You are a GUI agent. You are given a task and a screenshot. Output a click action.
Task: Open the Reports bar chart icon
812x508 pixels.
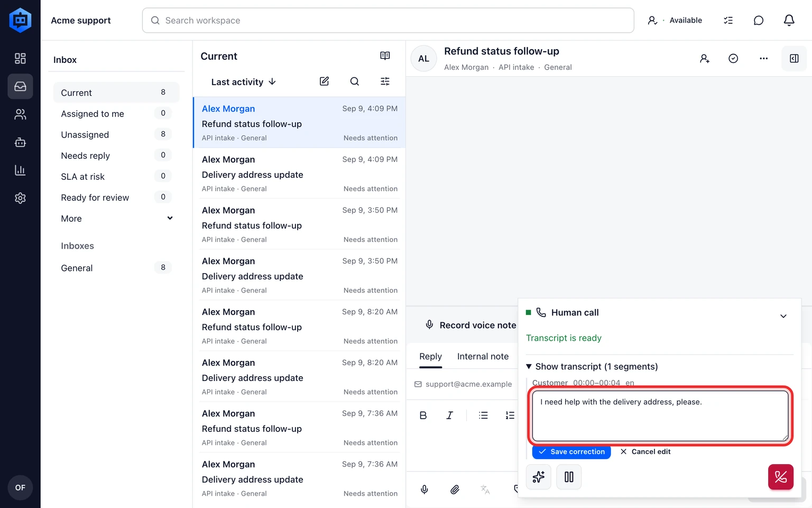coord(20,170)
